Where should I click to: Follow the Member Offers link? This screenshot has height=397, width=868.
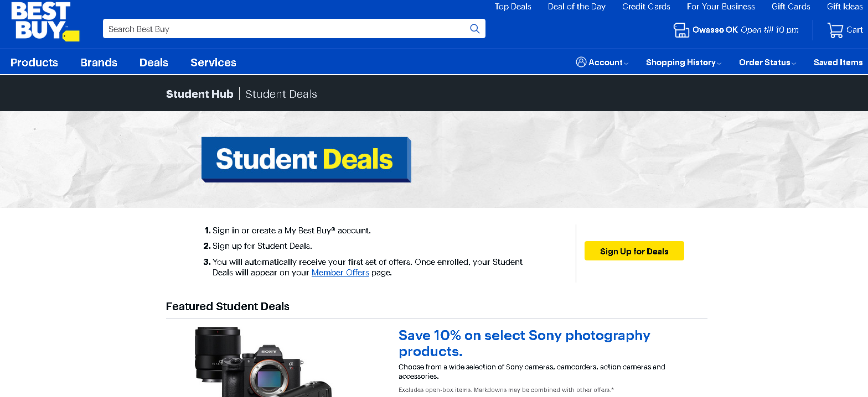(x=340, y=273)
